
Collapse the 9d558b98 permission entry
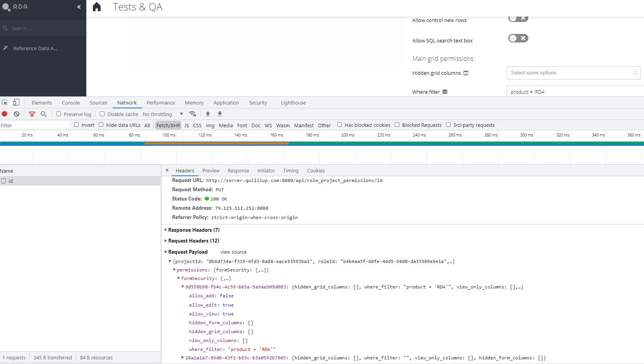(x=183, y=286)
